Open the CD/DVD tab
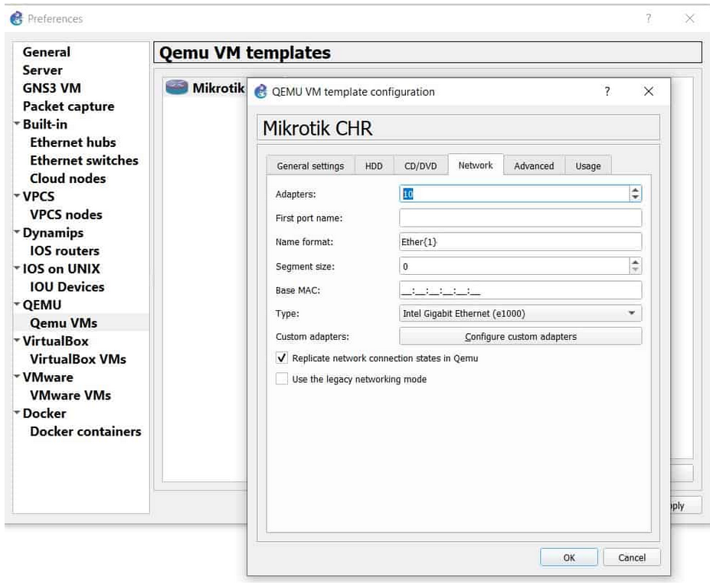This screenshot has width=710, height=588. point(420,166)
